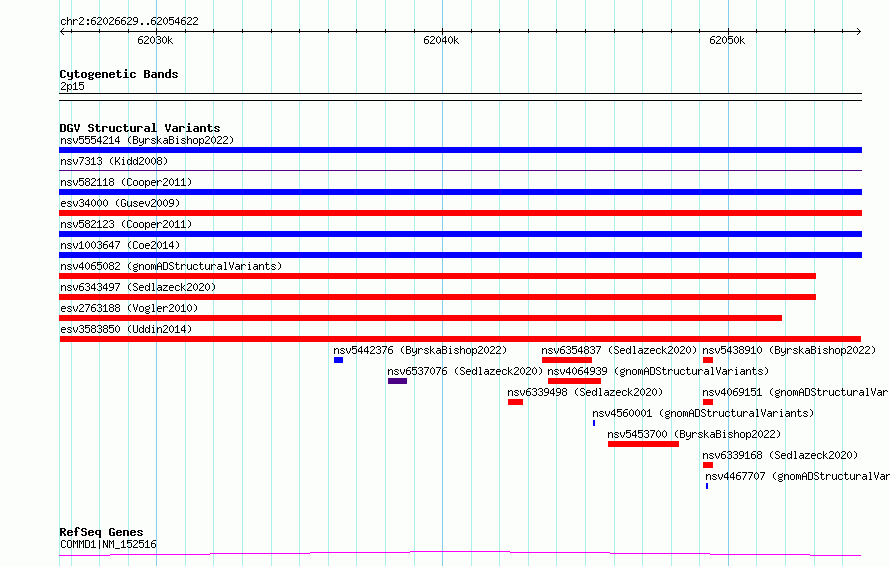
Task: Click the esv2763188 (Vogler2010) label
Action: point(129,308)
